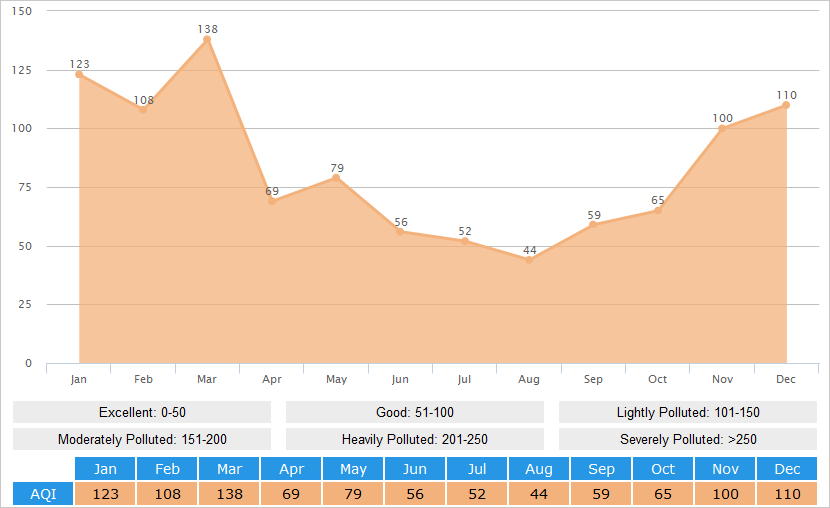The height and width of the screenshot is (508, 830).
Task: Click the 'Aug' label on chart x-axis
Action: [x=529, y=379]
